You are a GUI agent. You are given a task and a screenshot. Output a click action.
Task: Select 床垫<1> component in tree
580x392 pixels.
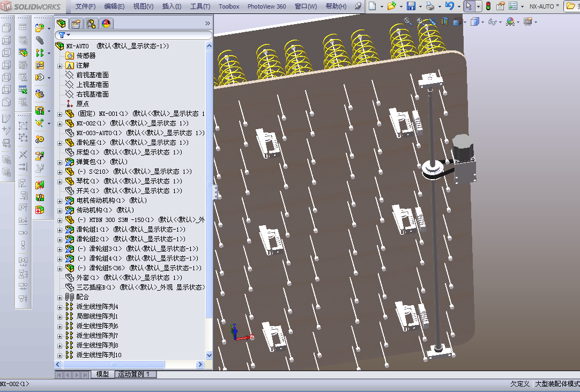click(x=129, y=152)
